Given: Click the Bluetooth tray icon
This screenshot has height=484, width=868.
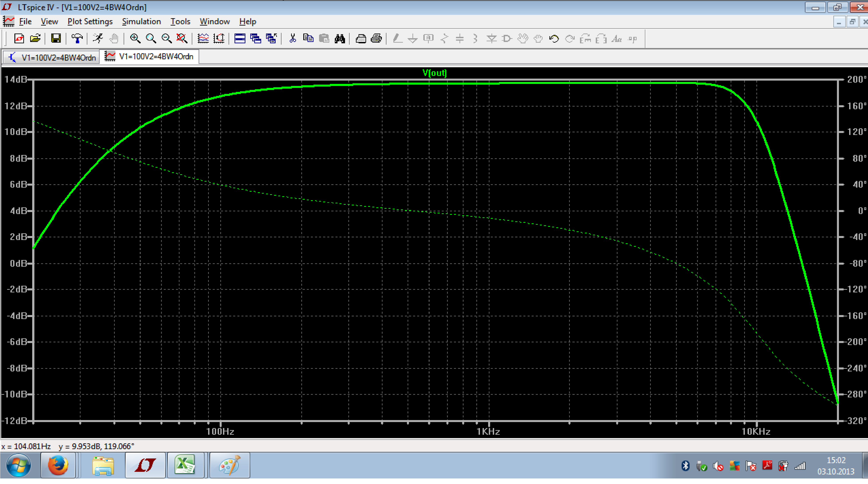Looking at the screenshot, I should (x=685, y=466).
